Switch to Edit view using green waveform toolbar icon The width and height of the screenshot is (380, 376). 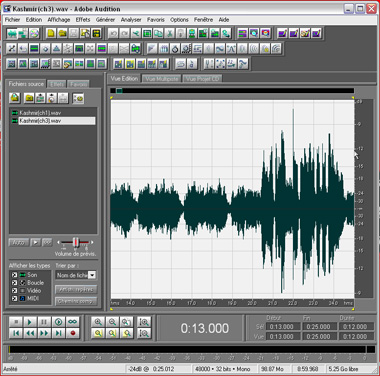coord(12,33)
